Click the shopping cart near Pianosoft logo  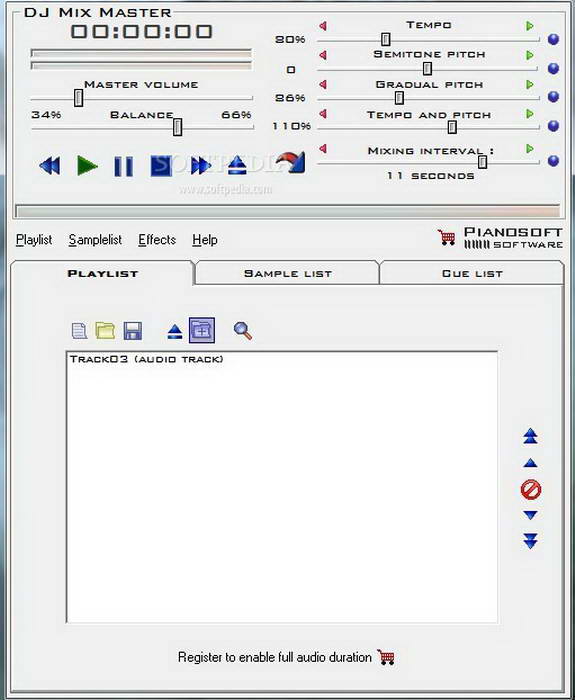coord(446,237)
